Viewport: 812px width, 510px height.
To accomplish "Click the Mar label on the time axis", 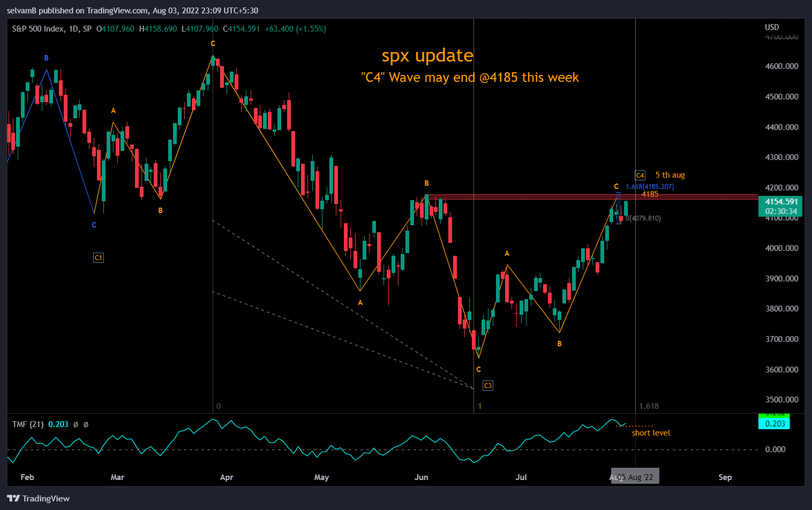I will (x=117, y=477).
